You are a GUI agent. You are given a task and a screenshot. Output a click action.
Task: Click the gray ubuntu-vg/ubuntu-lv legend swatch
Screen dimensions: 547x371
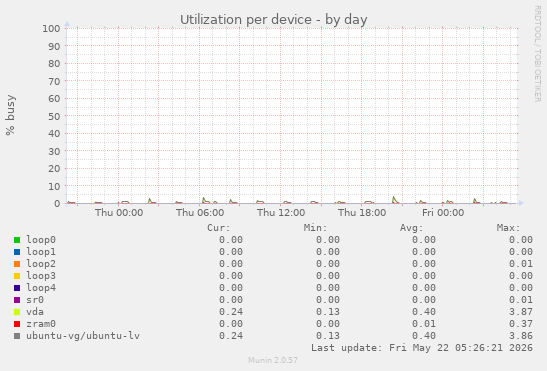tap(17, 336)
